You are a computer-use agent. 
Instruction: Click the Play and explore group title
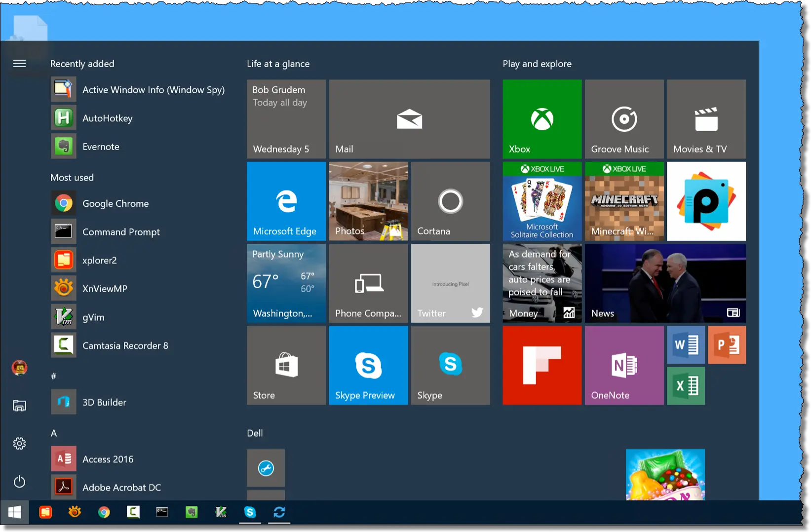537,64
